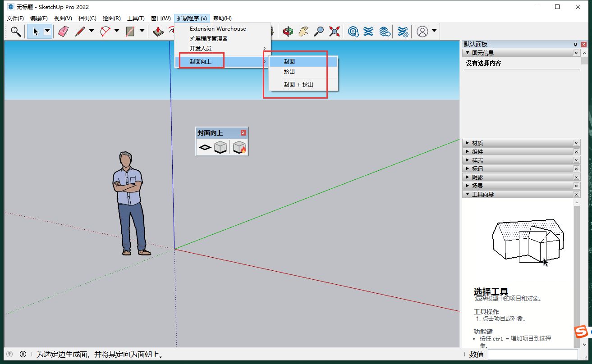Click the flaming cube icon in 封面向上 toolbar
The image size is (592, 364).
tap(239, 147)
